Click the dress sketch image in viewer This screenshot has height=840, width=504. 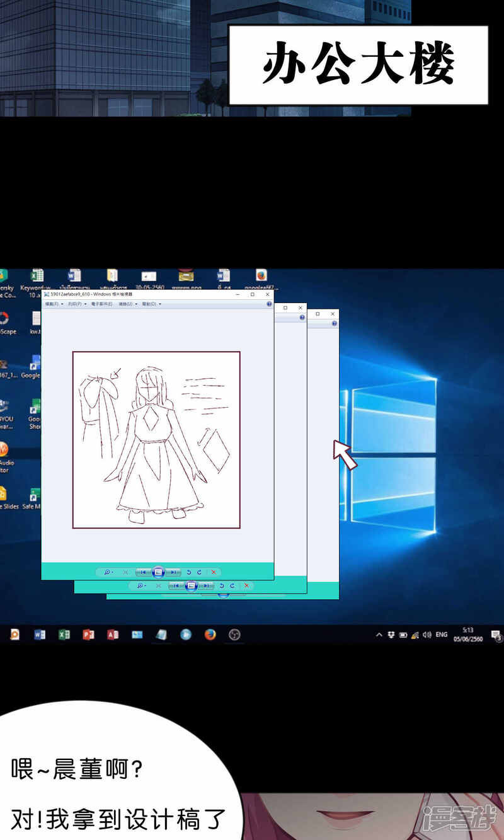pos(156,440)
